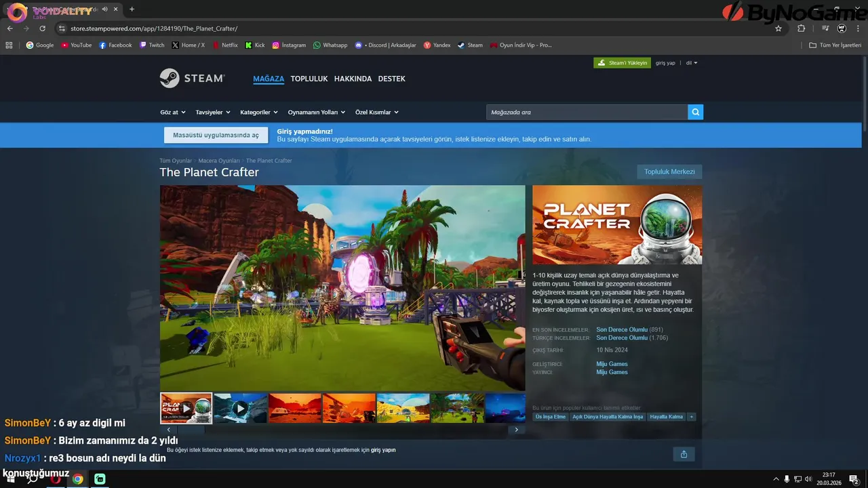This screenshot has width=868, height=488.
Task: Open the Home / X bookmark
Action: [189, 45]
